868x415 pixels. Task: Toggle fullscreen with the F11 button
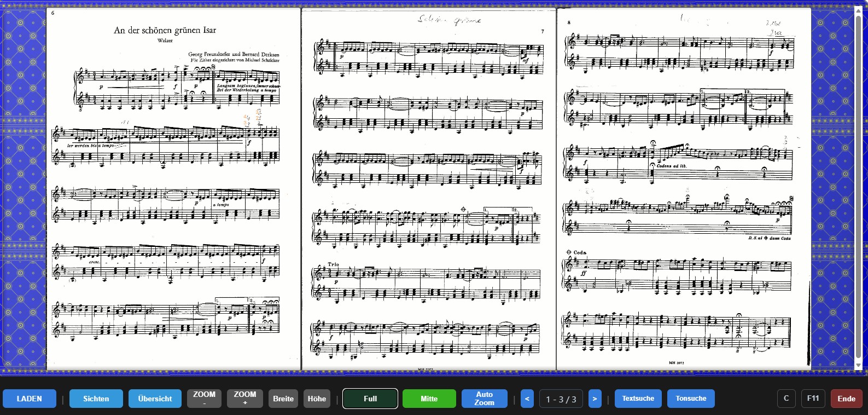coord(813,399)
